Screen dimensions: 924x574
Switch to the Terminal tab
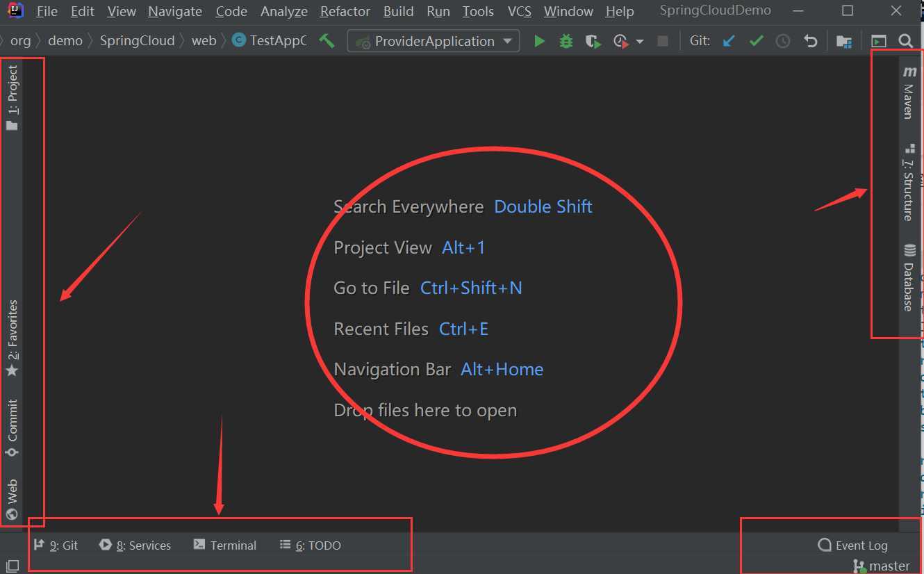point(225,546)
